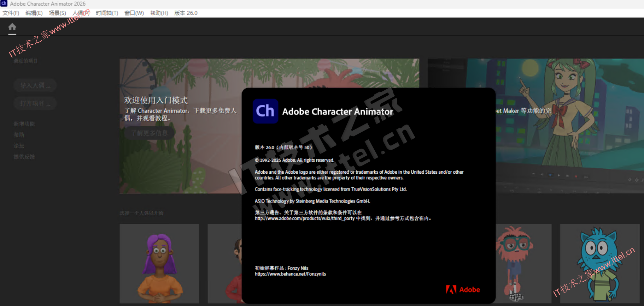The image size is (644, 306).
Task: Open the 新增功能 sidebar link
Action: (x=24, y=124)
